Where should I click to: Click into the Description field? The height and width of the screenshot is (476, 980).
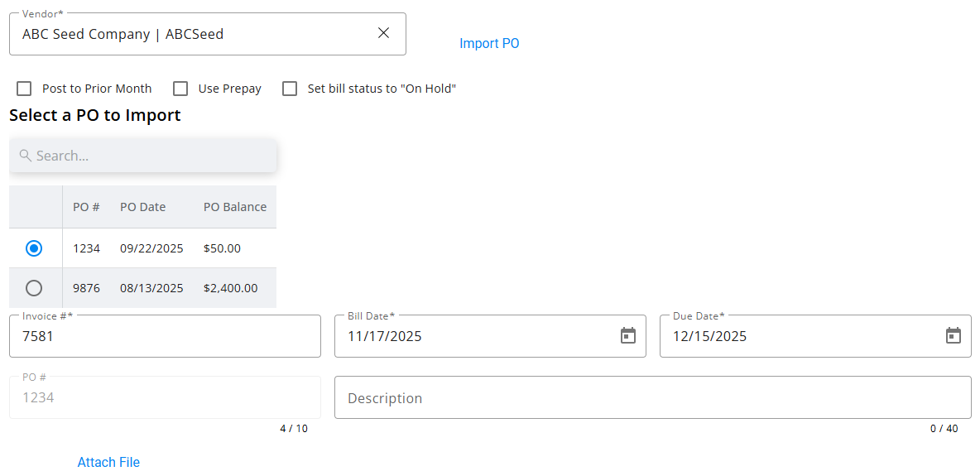(x=652, y=398)
